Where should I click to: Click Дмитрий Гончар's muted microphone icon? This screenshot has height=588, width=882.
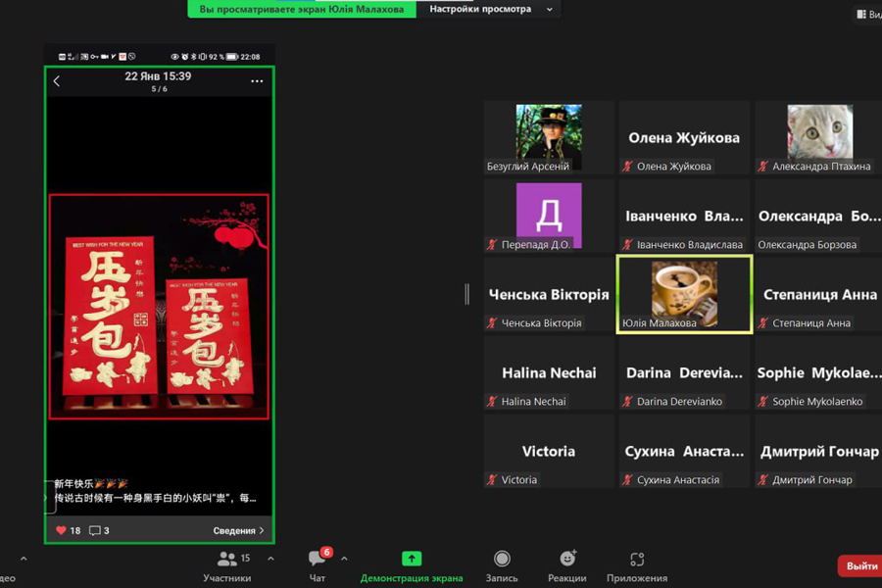(x=763, y=479)
